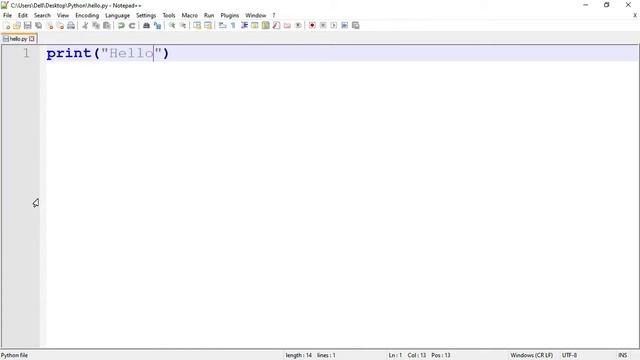Click the Save All toolbar icon
The width and height of the screenshot is (640, 360).
[38, 25]
